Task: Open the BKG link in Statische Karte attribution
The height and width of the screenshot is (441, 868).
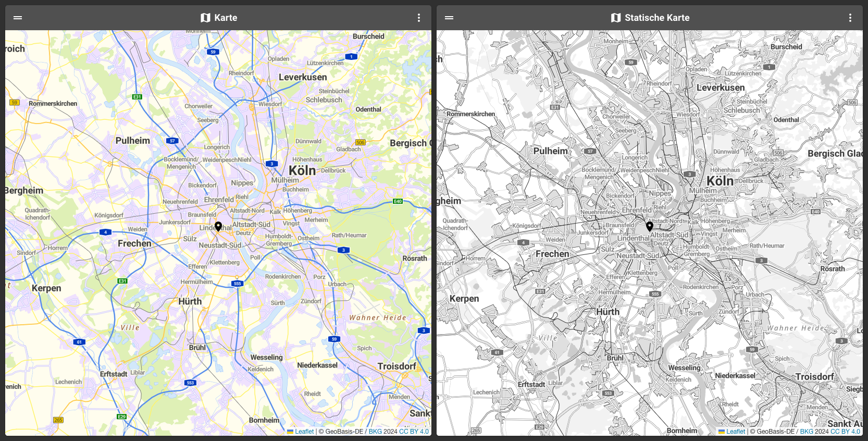Action: 807,432
